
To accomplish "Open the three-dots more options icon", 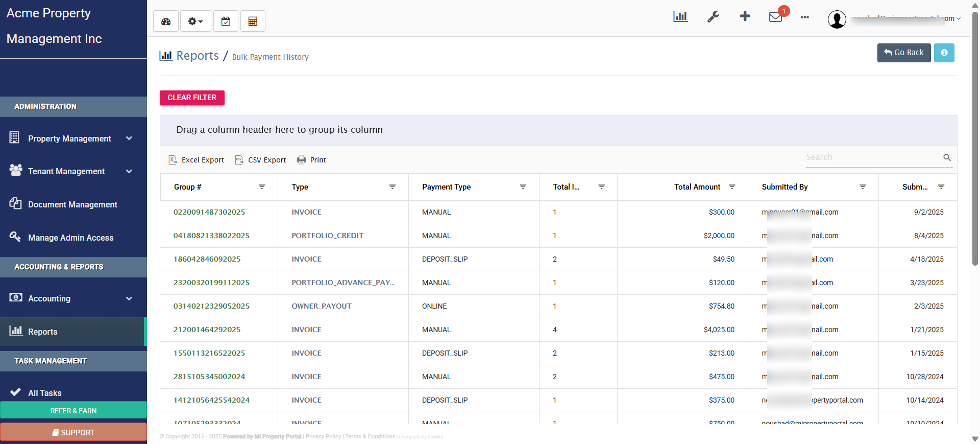I will tap(804, 17).
